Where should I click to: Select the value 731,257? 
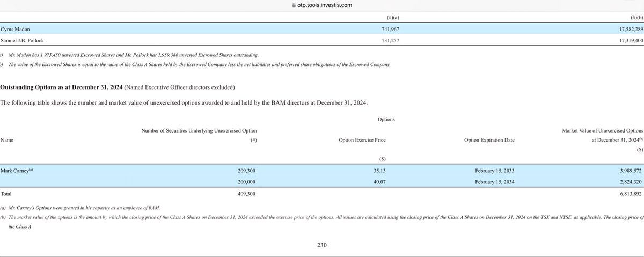click(390, 41)
